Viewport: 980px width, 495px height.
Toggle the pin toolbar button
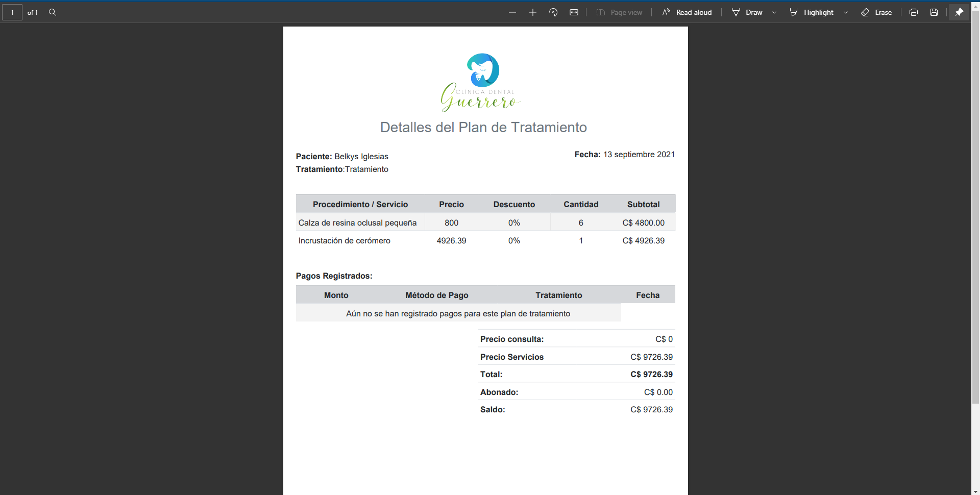[x=960, y=12]
